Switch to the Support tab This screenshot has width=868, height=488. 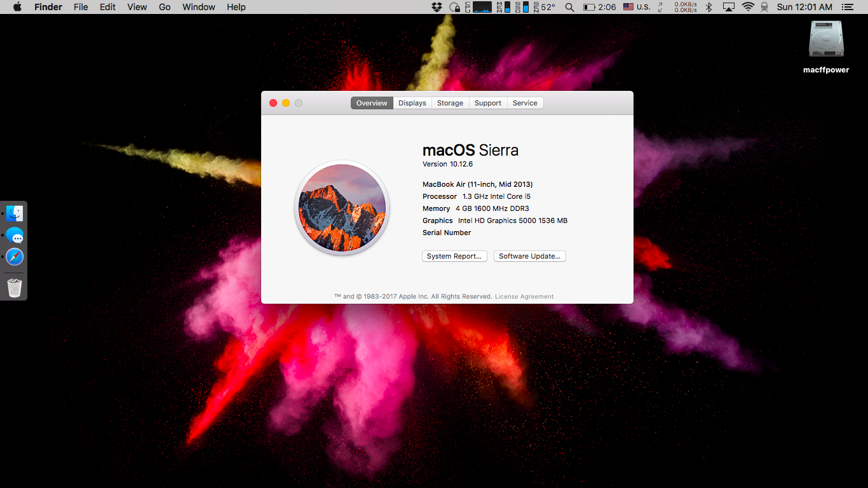[488, 103]
